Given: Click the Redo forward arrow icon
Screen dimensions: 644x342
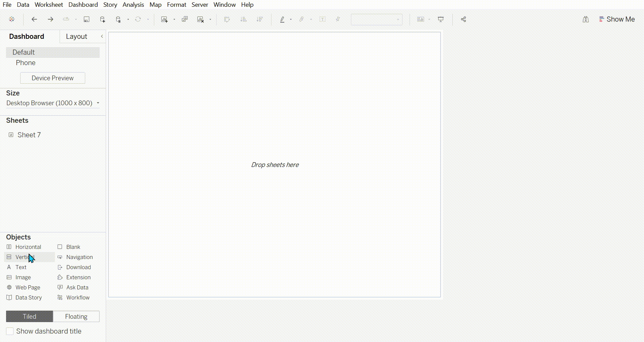Looking at the screenshot, I should (x=51, y=19).
